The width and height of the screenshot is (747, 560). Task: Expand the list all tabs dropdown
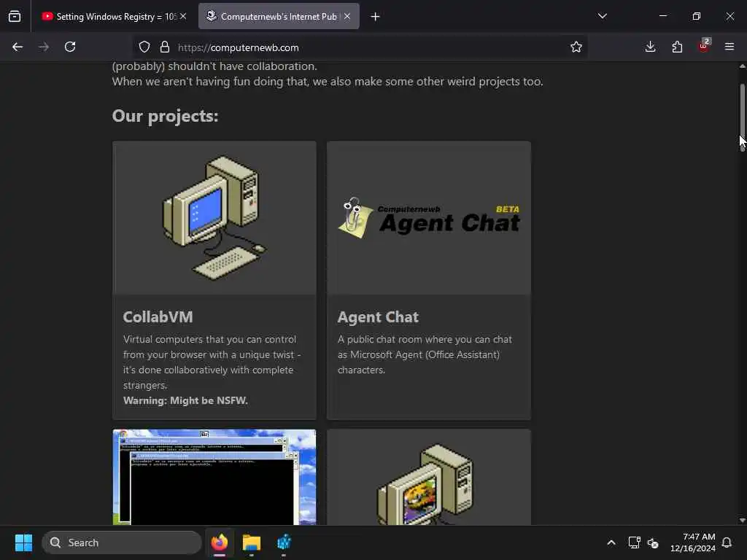click(x=602, y=16)
